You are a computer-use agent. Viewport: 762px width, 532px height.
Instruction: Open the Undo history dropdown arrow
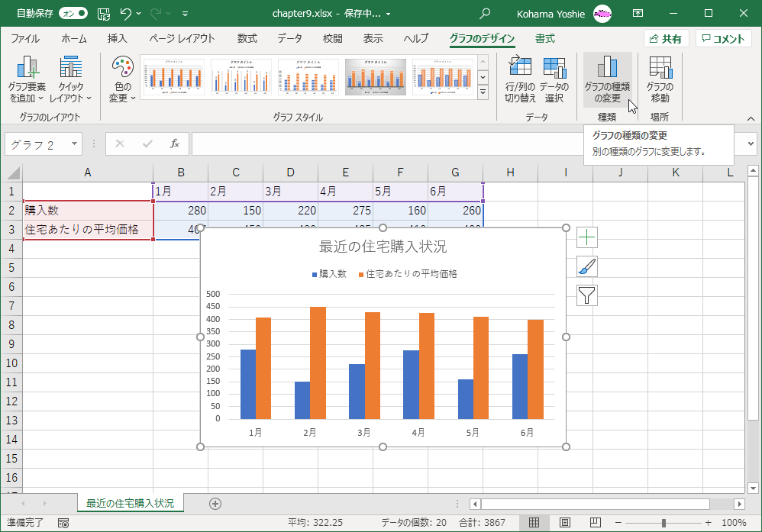138,14
